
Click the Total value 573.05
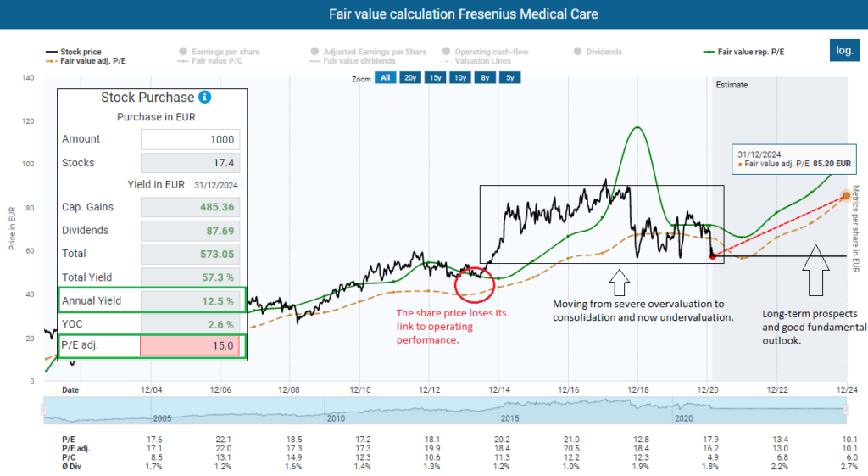[x=190, y=254]
